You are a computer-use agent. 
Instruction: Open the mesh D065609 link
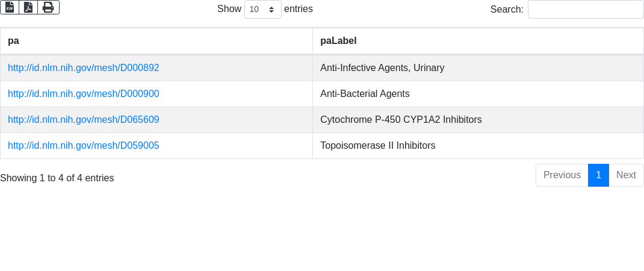tap(83, 120)
